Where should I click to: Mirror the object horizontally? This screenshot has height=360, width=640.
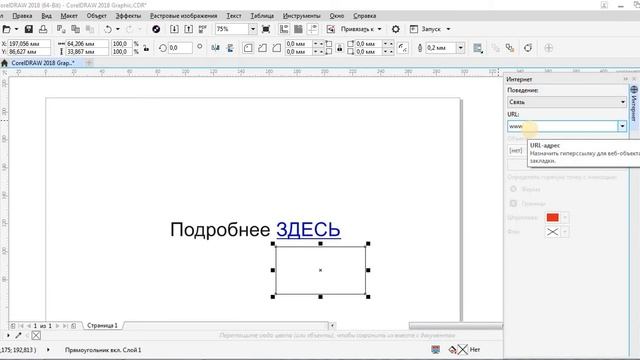216,48
